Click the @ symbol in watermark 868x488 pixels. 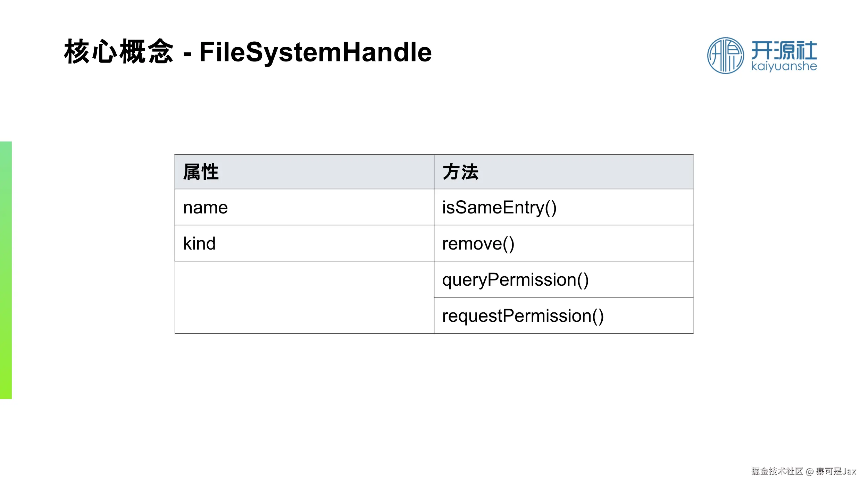[810, 471]
